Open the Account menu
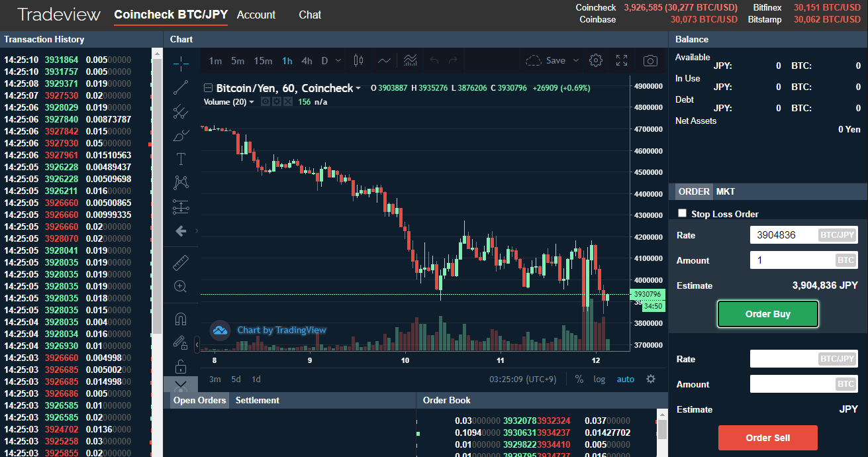 pyautogui.click(x=256, y=15)
